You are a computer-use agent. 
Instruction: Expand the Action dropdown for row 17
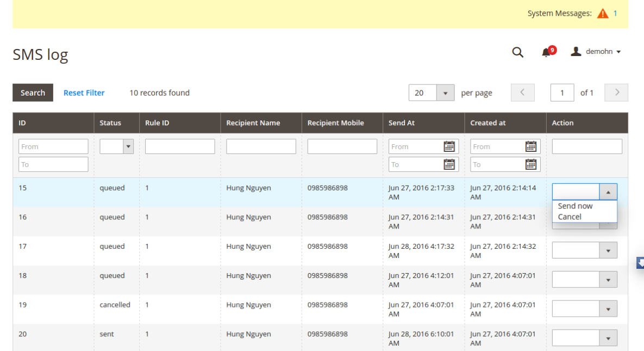click(584, 250)
